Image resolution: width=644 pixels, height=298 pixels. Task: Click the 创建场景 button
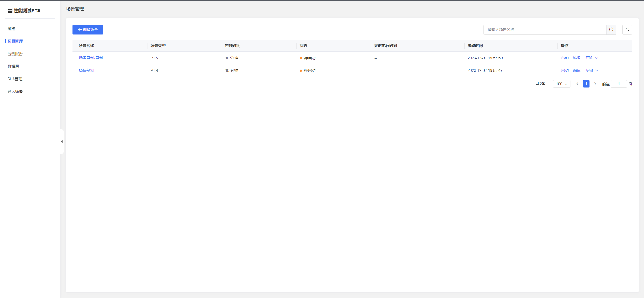[x=88, y=30]
